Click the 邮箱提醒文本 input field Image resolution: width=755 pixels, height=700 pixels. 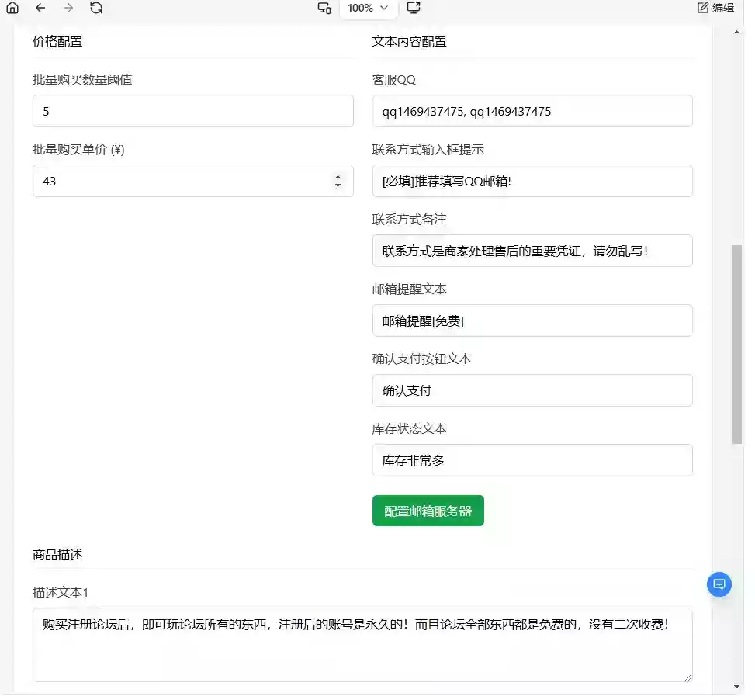[532, 321]
